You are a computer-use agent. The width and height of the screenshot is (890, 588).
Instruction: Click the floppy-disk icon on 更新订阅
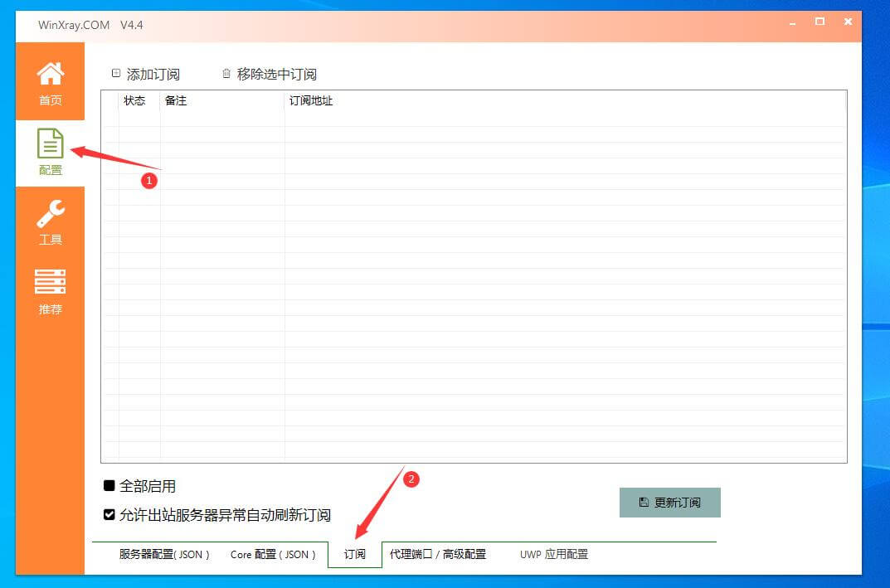click(x=644, y=503)
